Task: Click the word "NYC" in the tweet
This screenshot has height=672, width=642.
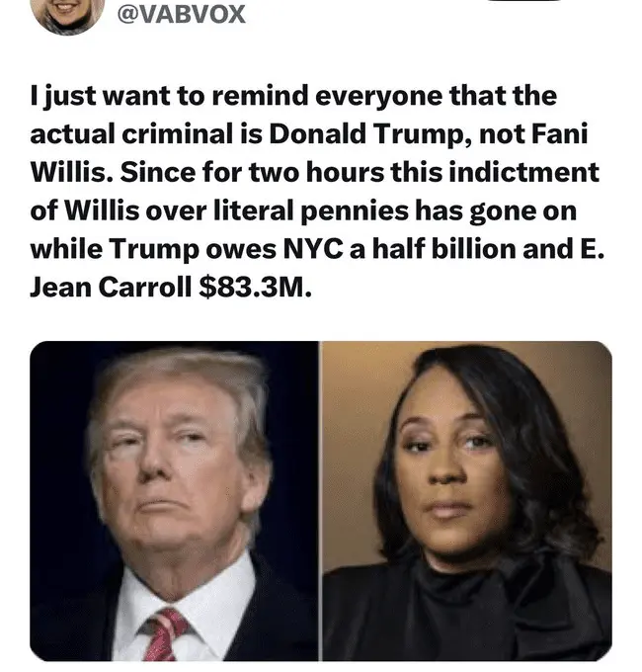Action: (313, 249)
